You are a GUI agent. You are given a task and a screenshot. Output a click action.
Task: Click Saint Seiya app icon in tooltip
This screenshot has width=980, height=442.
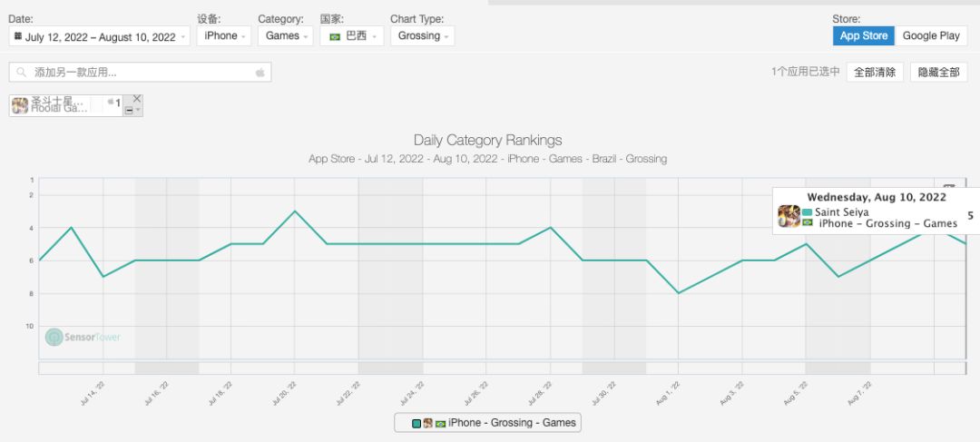point(789,216)
